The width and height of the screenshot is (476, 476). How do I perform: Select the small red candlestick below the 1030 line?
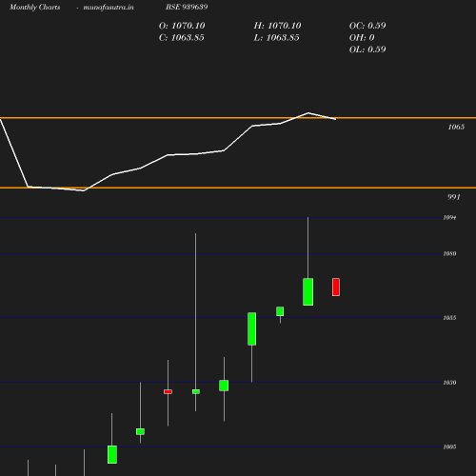168,391
